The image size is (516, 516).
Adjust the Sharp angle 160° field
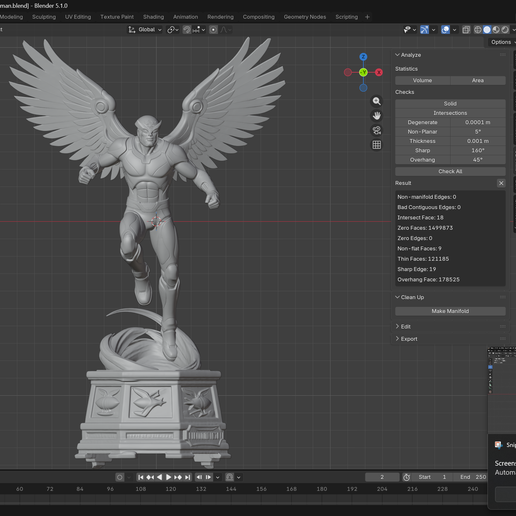(x=478, y=150)
